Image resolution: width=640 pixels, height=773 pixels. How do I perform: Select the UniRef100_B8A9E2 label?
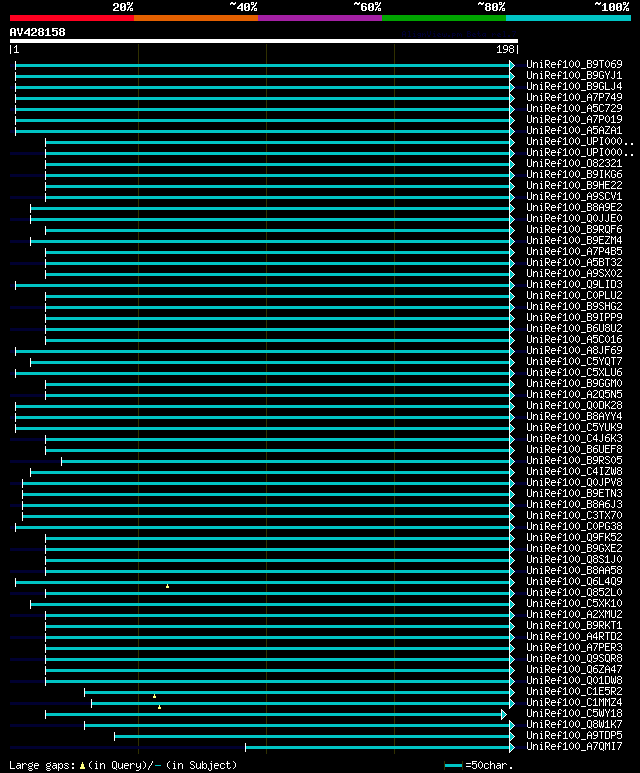[x=574, y=207]
